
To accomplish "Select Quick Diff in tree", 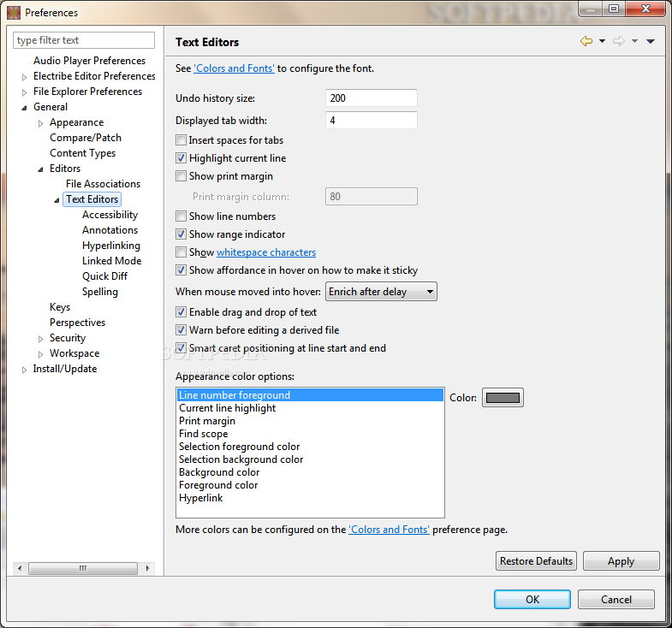I will (x=104, y=276).
